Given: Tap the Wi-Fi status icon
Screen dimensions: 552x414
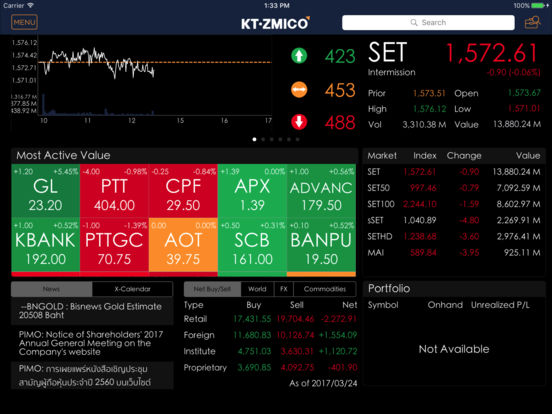Looking at the screenshot, I should (31, 5).
